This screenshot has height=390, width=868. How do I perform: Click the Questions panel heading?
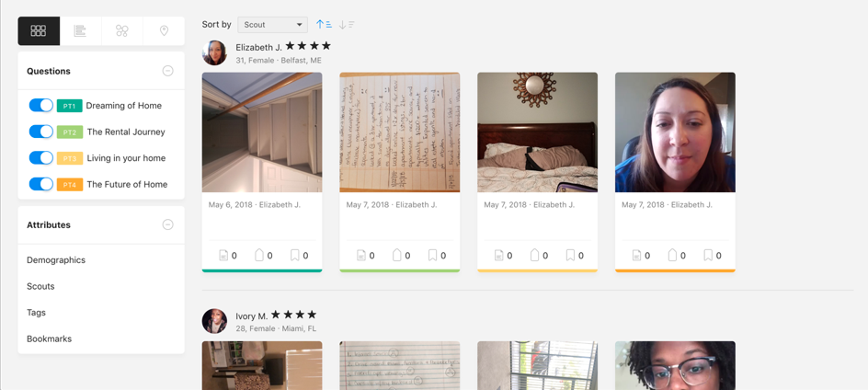(x=49, y=71)
